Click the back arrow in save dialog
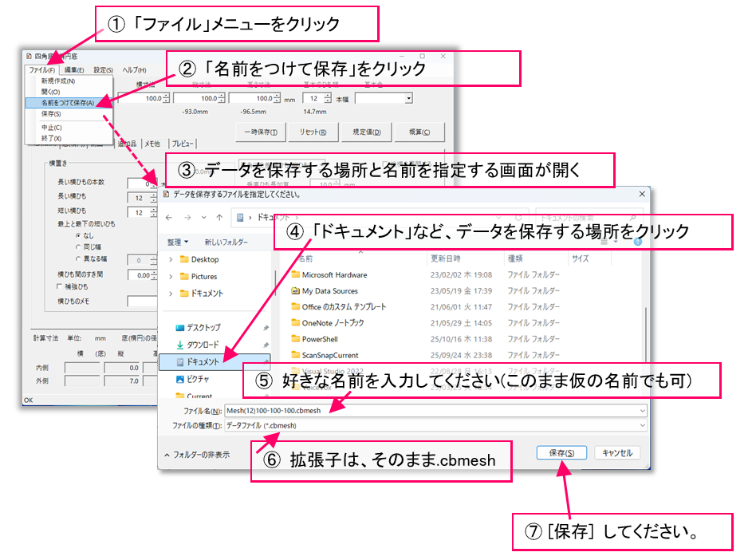Screen dimensions: 748x560 point(169,218)
